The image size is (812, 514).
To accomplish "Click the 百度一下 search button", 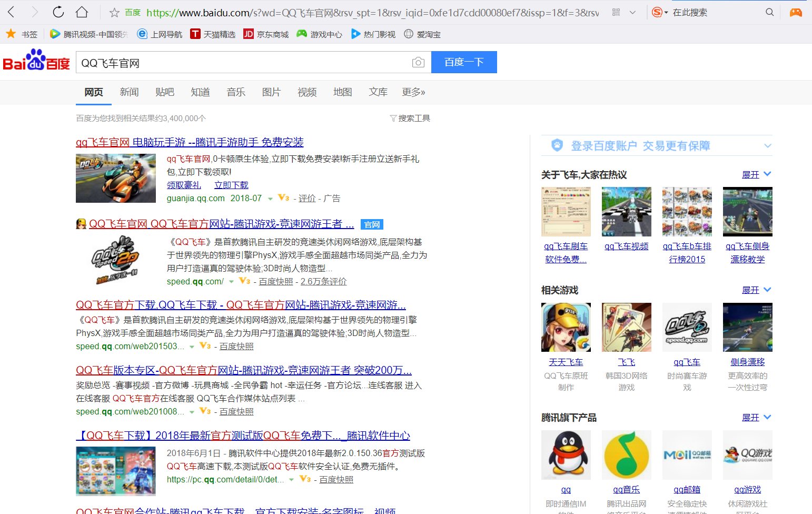I will [464, 62].
